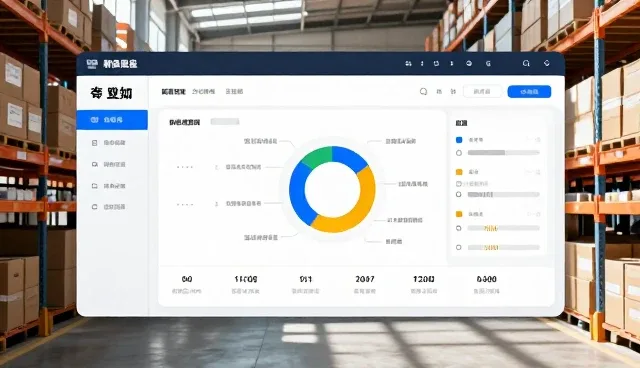Select the radio circle below the clock icon row
The height and width of the screenshot is (368, 640).
point(459,195)
